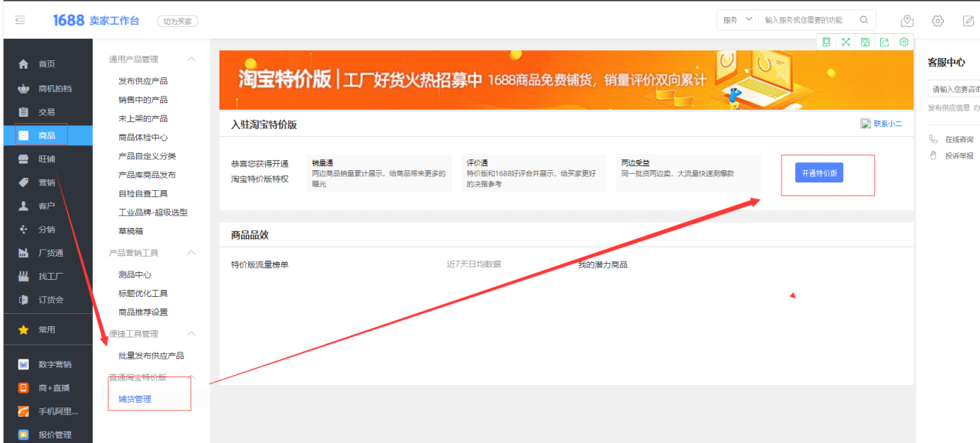Click the green gear icon in mini toolbar
980x443 pixels.
tap(903, 42)
